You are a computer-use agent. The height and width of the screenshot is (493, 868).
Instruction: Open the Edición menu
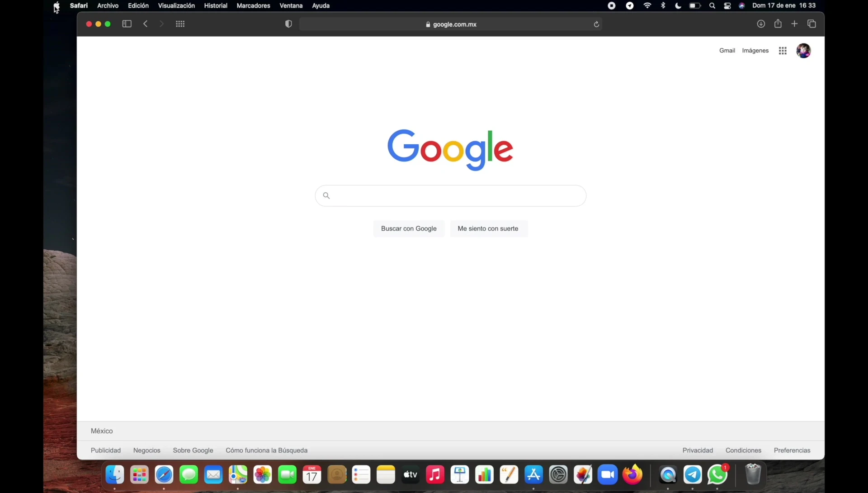click(138, 5)
